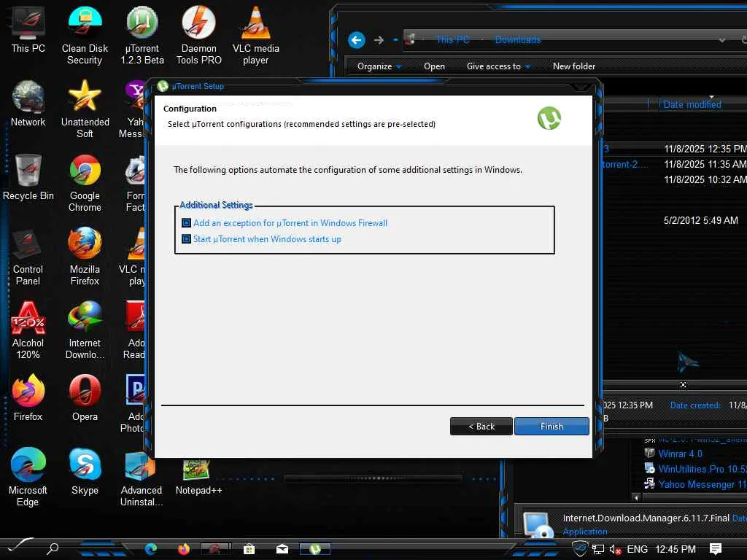Viewport: 747px width, 560px height.
Task: Click Forward arrow in File Explorer window
Action: coord(379,40)
